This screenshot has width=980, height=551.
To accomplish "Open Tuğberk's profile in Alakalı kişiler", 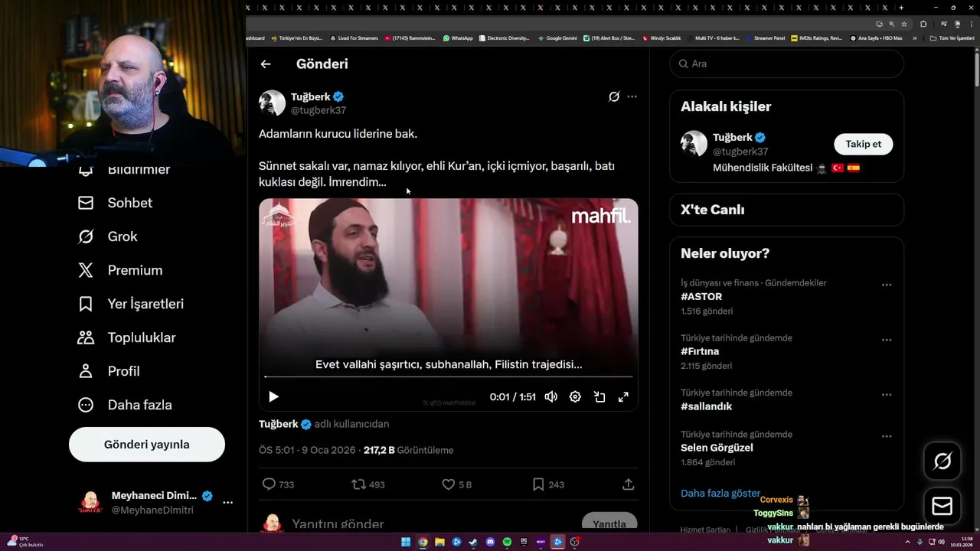I will (x=733, y=138).
